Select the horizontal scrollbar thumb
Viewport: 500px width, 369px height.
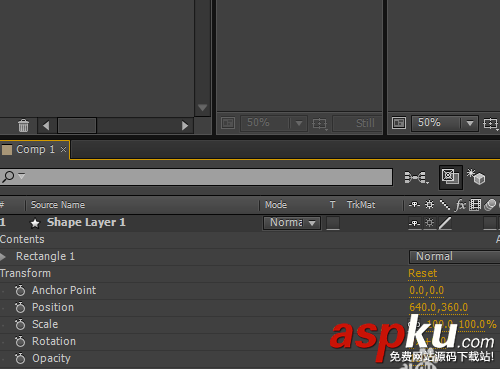pos(77,126)
